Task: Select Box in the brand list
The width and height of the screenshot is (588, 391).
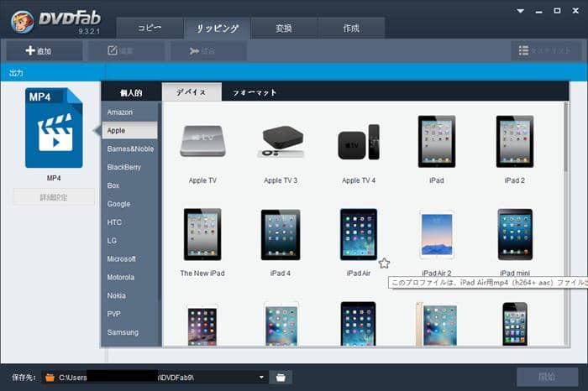Action: point(129,185)
